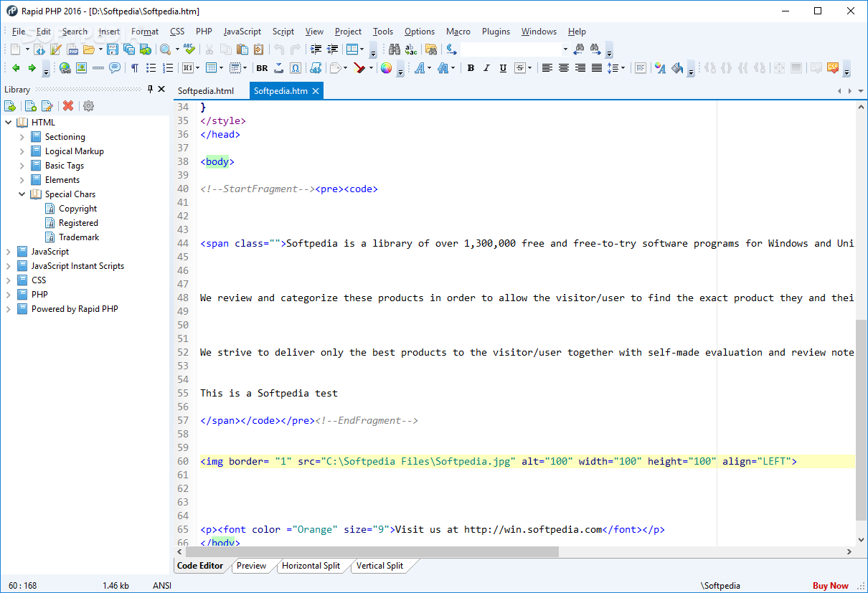Screen dimensions: 868x593
Task: Insert special character Omega icon
Action: (296, 68)
